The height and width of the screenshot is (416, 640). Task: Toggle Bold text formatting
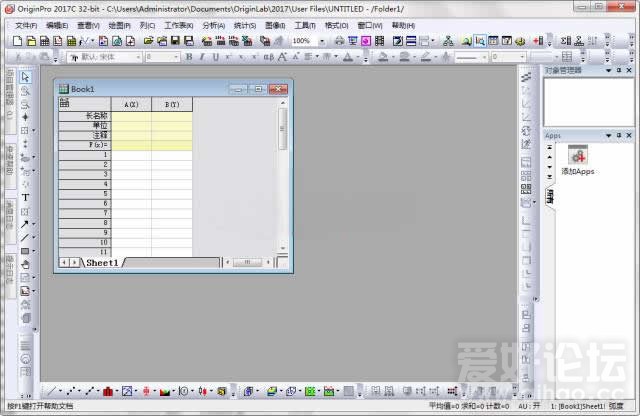[188, 57]
